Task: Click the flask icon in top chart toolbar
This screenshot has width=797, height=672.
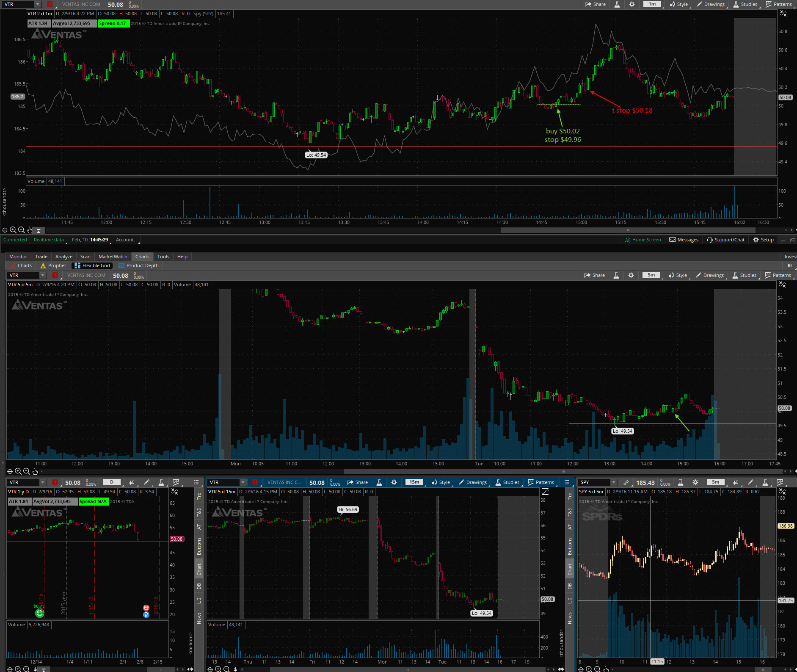Action: tap(617, 4)
